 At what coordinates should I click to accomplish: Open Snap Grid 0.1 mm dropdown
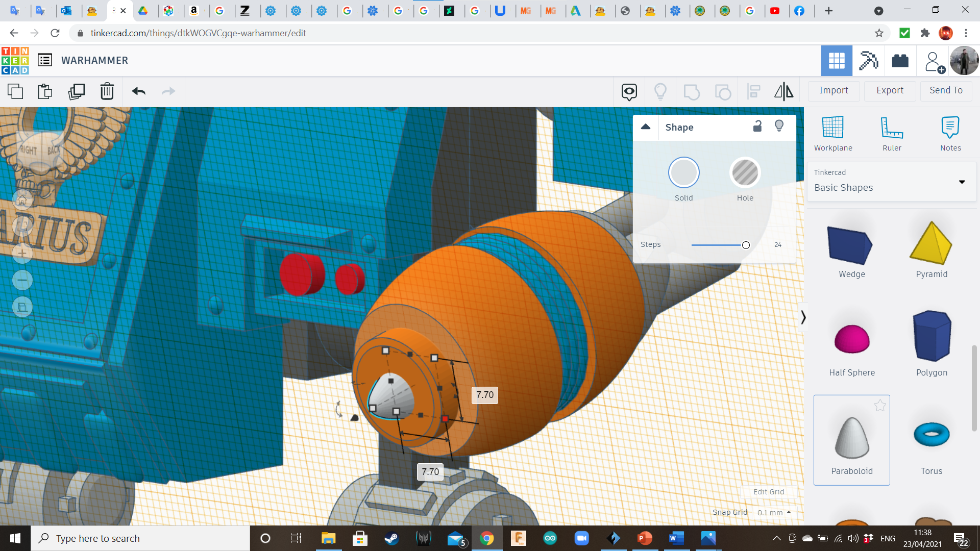coord(774,513)
